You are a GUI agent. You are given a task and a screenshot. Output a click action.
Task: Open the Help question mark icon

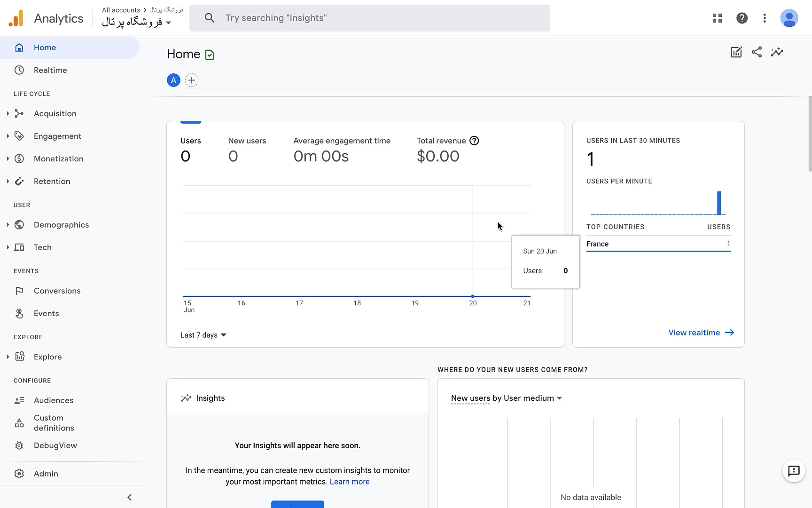coord(741,18)
